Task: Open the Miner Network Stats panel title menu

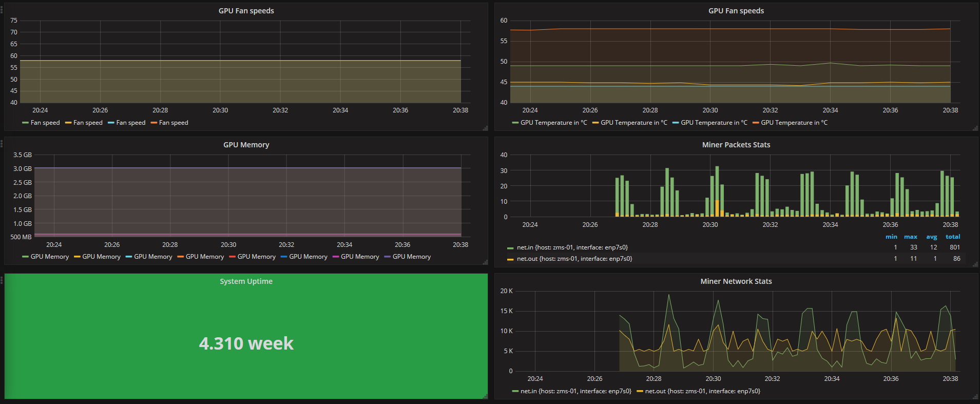Action: click(x=736, y=281)
